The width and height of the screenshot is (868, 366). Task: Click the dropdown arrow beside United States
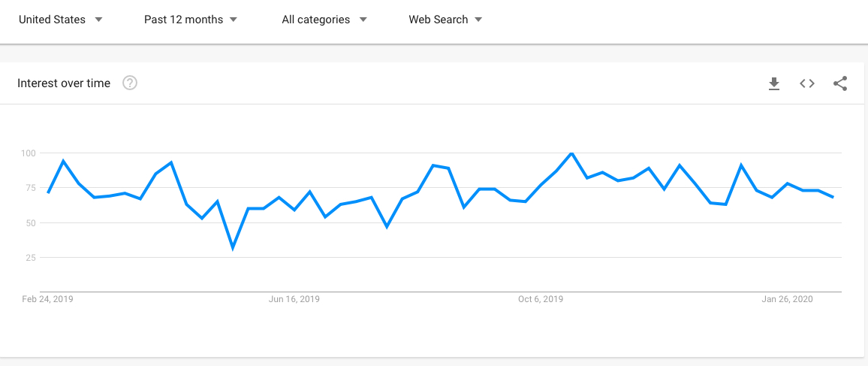[98, 20]
